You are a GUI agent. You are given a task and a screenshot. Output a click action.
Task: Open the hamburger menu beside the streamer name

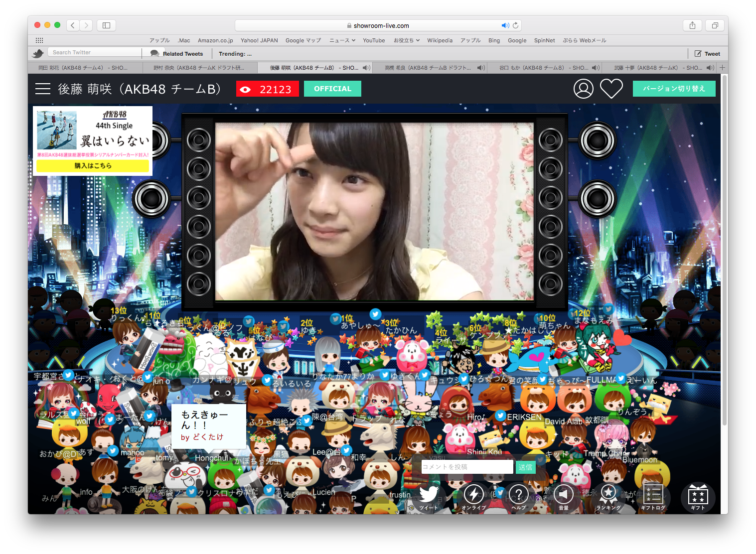[43, 89]
